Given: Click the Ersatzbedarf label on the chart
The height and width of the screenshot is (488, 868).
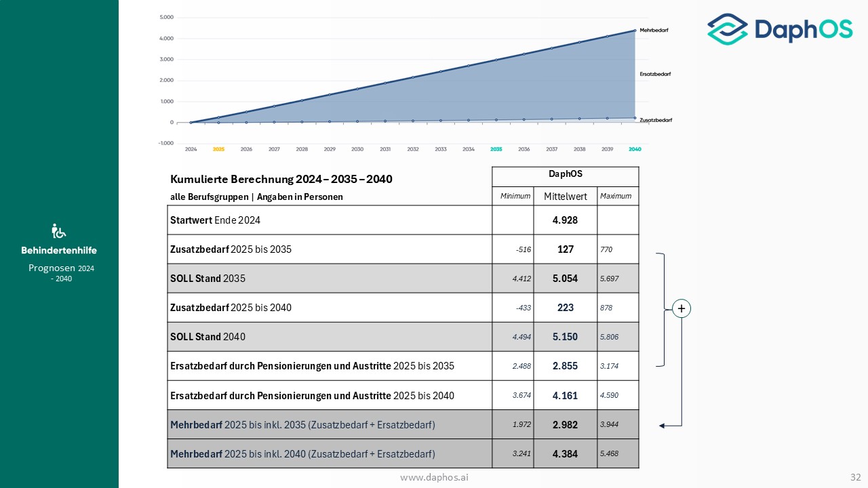Looking at the screenshot, I should pyautogui.click(x=655, y=74).
